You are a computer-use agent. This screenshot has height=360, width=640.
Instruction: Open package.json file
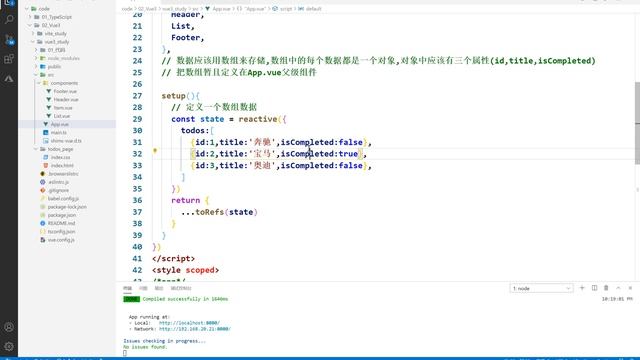point(62,215)
